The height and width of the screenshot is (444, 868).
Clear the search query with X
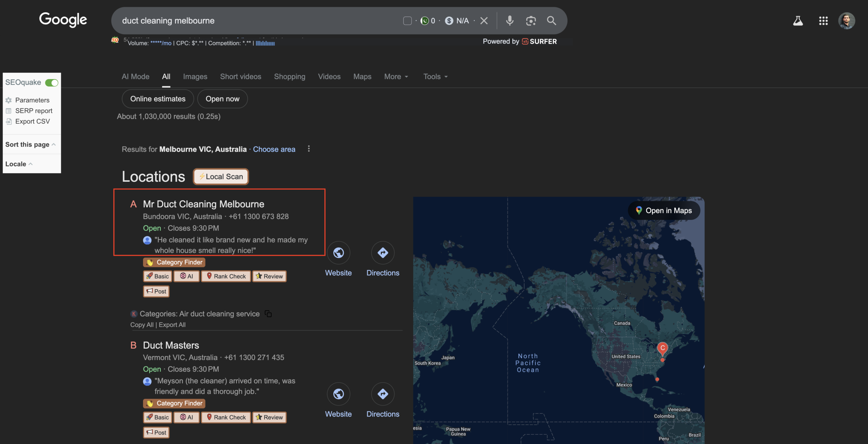click(484, 21)
